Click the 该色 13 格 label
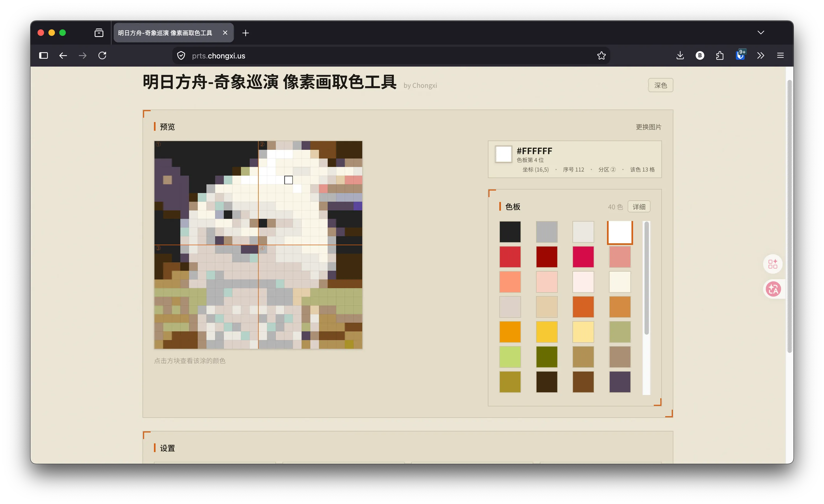 [x=642, y=170]
